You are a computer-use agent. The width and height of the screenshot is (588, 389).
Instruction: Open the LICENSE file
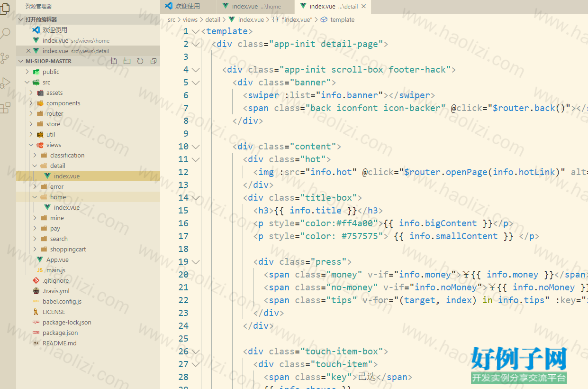coord(88,312)
